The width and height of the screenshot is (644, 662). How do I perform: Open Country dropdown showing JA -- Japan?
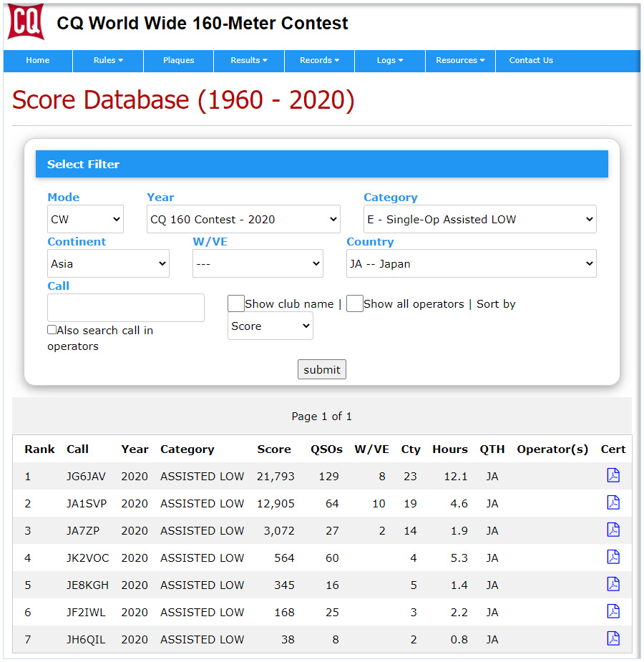pyautogui.click(x=471, y=263)
